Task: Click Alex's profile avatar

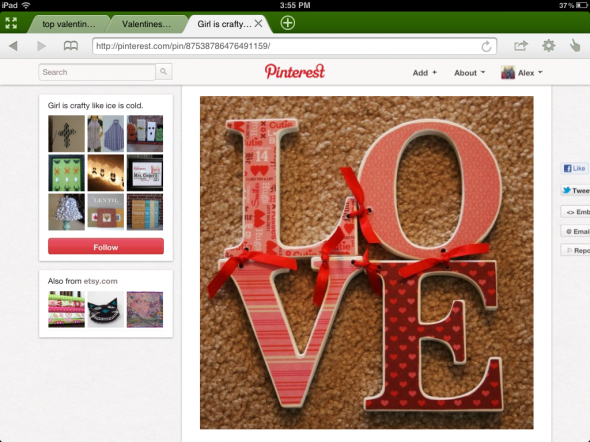Action: [x=508, y=72]
